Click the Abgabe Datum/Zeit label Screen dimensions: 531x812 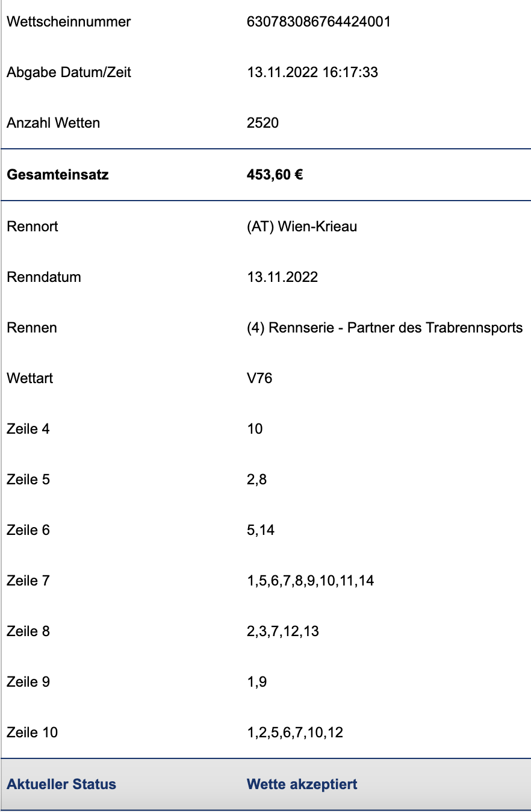69,72
